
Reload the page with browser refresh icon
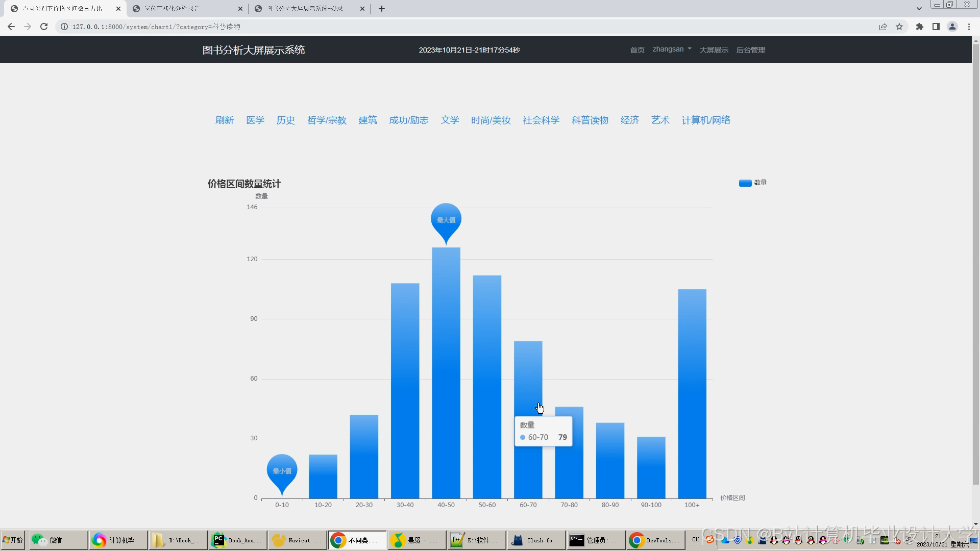[44, 27]
